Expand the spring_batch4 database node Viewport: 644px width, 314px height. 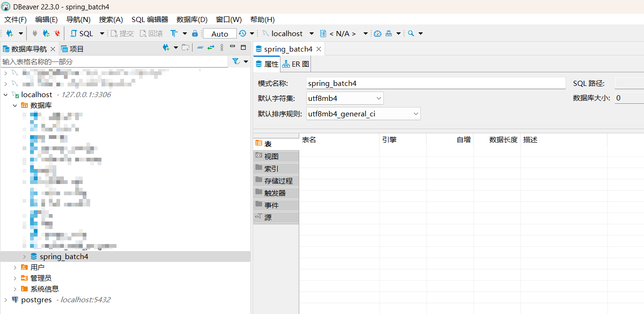tap(24, 257)
